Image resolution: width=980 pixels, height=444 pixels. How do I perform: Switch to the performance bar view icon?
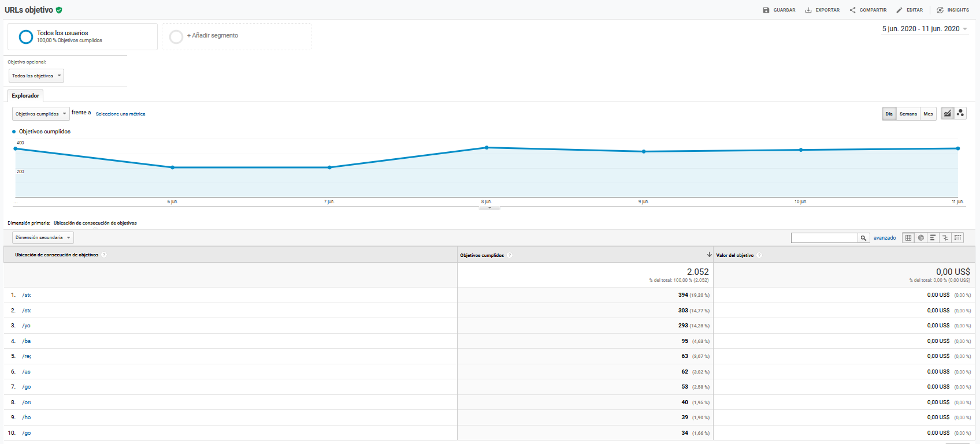click(x=933, y=237)
